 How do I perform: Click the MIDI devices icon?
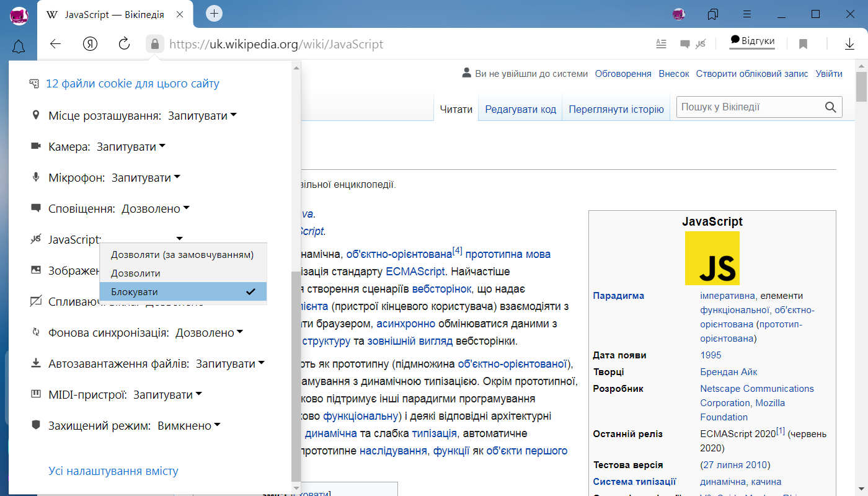(x=35, y=394)
